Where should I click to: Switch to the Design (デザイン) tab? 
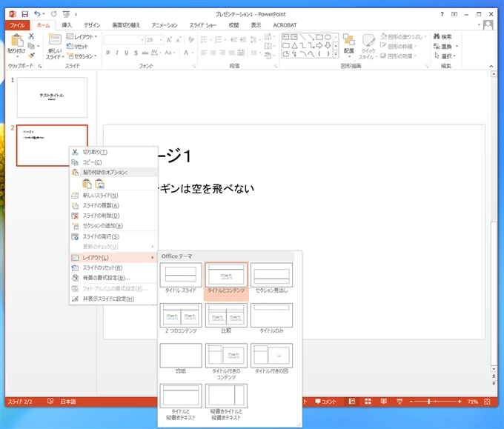tap(92, 25)
